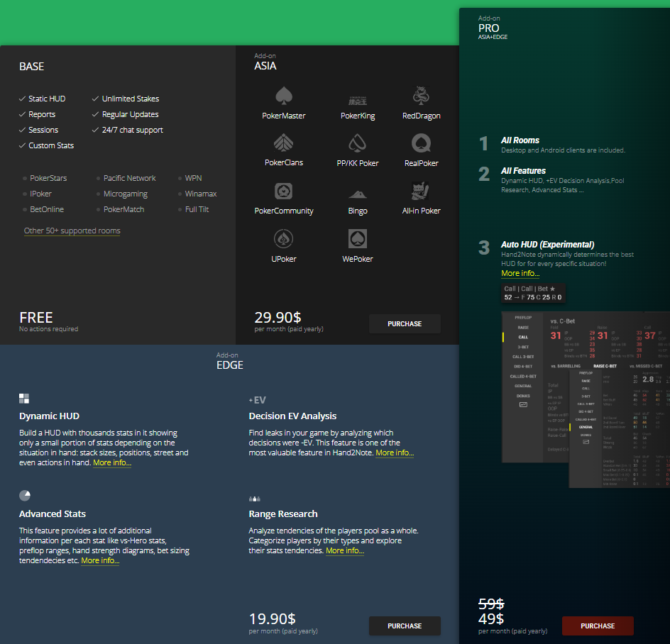
Task: Click the Static HUD feature text
Action: tap(47, 99)
